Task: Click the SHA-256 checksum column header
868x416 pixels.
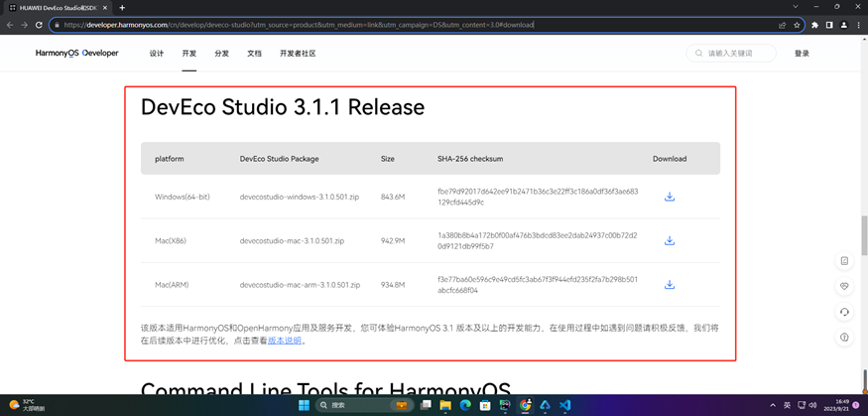Action: coord(470,159)
